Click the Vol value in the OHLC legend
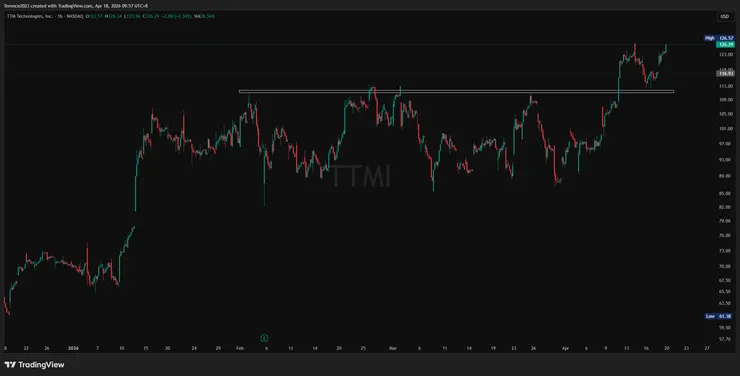The width and height of the screenshot is (740, 376). click(x=206, y=16)
